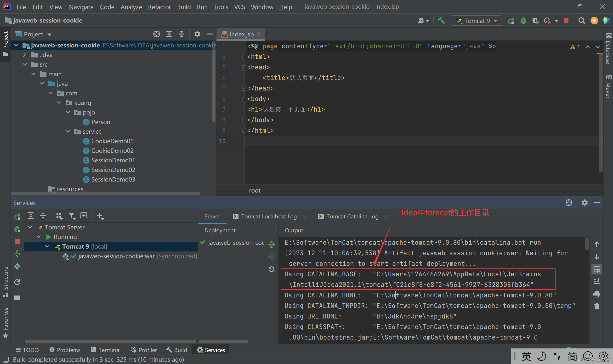Click the profiler run icon
This screenshot has height=364, width=613.
pyautogui.click(x=548, y=21)
